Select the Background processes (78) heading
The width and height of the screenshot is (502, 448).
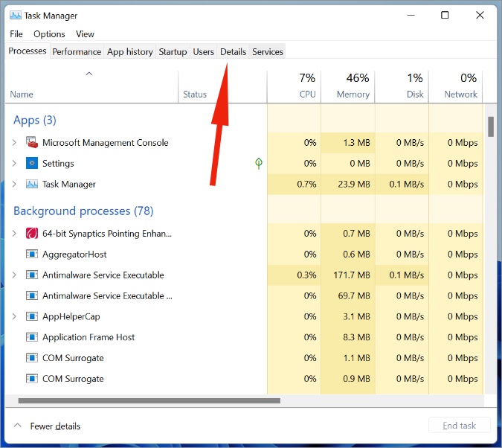[x=83, y=211]
